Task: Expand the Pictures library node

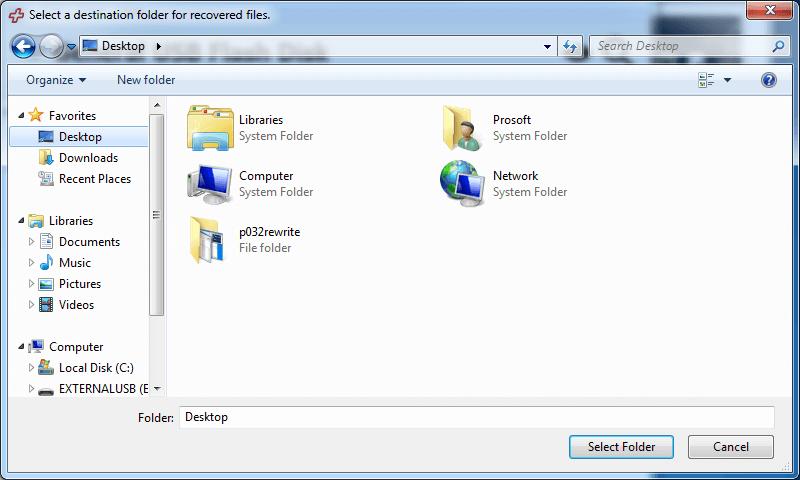Action: tap(31, 284)
